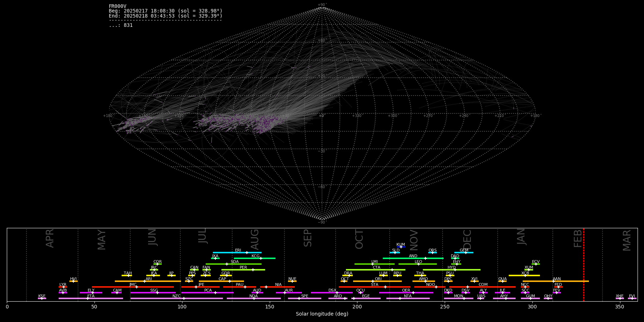Viewport: 644px width, 322px height.
Task: Select the AUG month label
Action: [255, 239]
